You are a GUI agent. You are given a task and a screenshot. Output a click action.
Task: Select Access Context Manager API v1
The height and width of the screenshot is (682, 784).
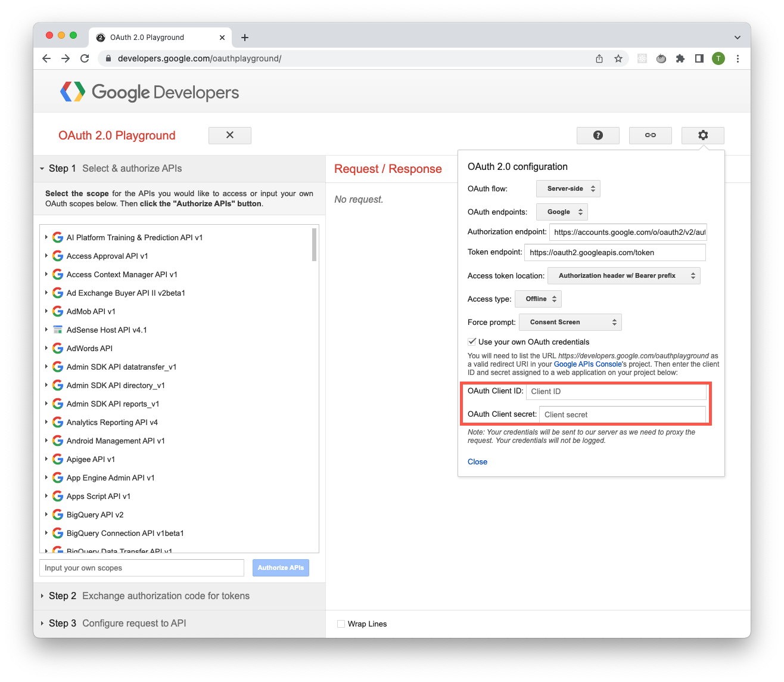click(x=122, y=274)
